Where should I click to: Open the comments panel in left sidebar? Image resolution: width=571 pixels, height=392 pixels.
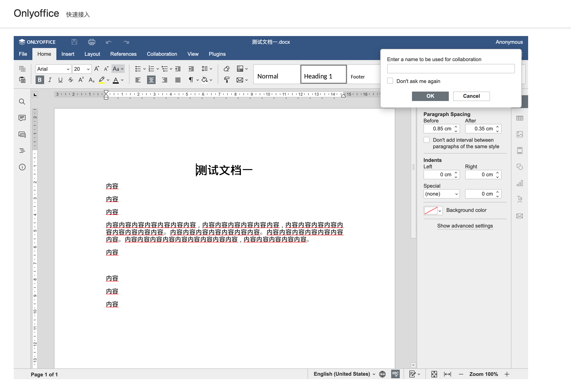point(22,118)
